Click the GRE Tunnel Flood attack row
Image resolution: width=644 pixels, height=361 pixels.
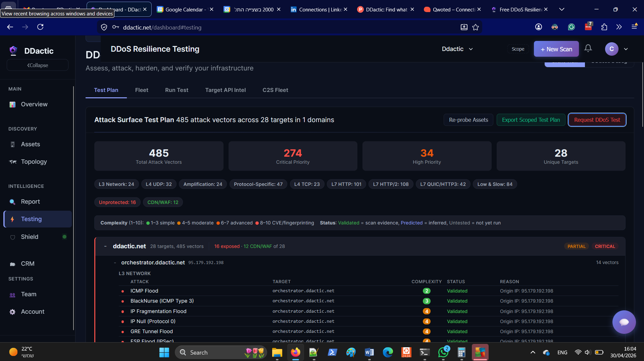point(368,331)
